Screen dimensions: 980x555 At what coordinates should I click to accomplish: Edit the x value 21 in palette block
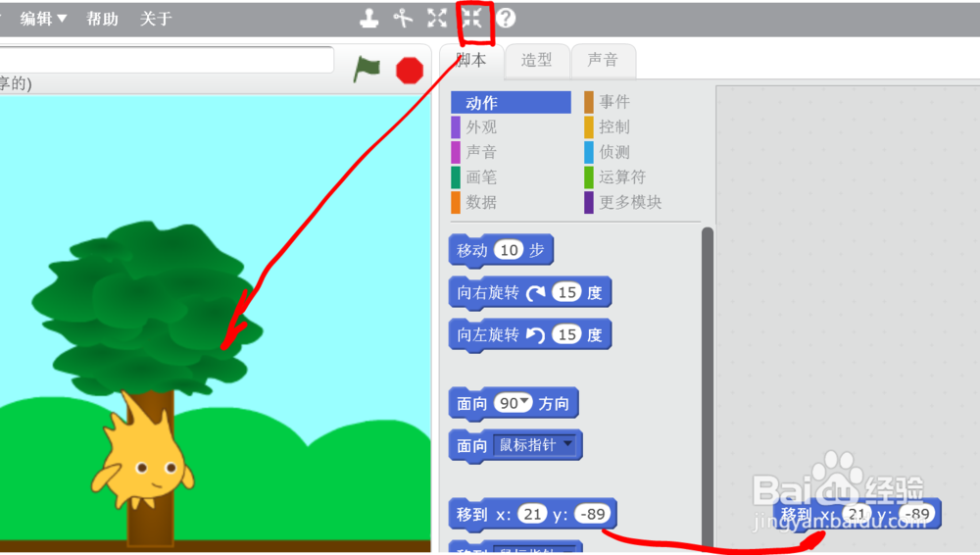[x=532, y=515]
